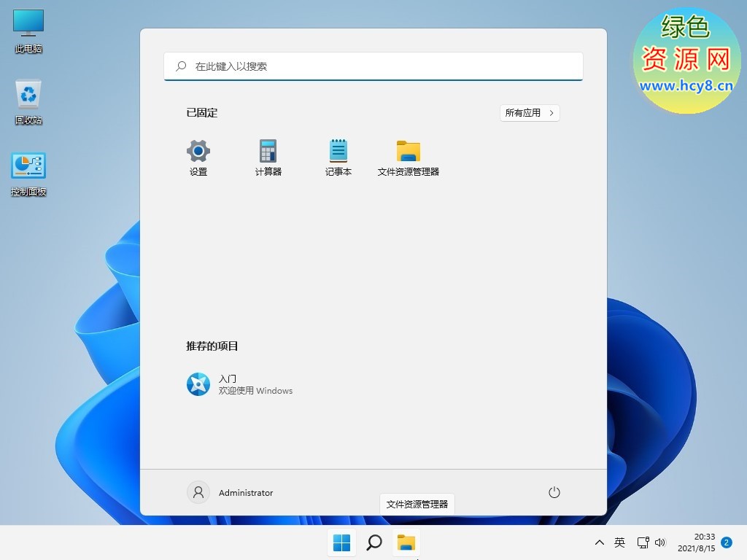Select the 回收站 Recycle Bin desktop icon
The image size is (747, 560).
28,102
